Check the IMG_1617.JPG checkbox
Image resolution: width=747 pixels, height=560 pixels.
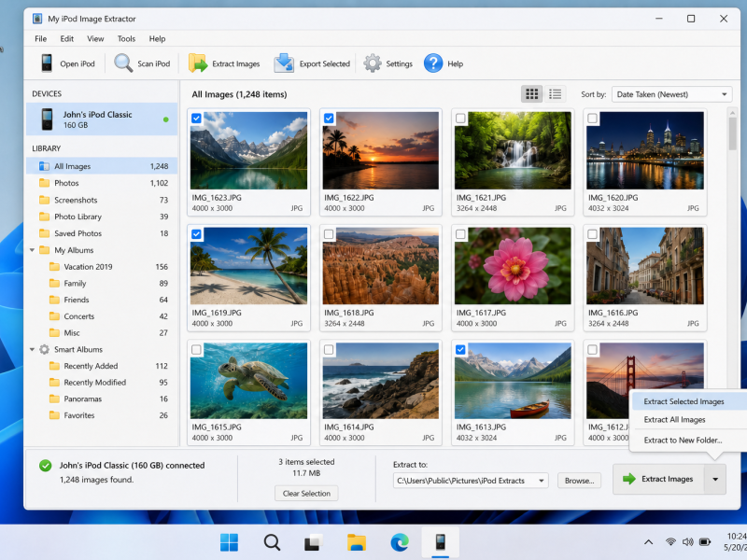[460, 234]
